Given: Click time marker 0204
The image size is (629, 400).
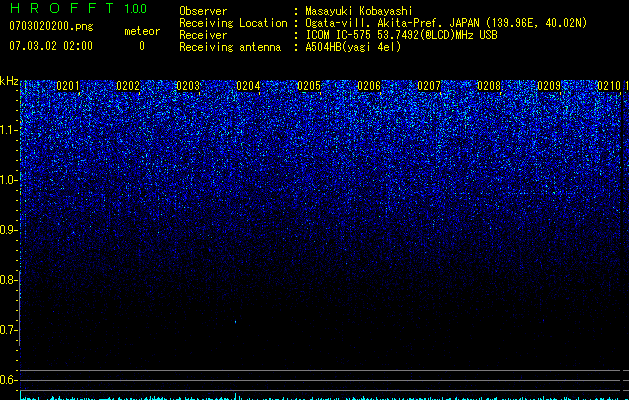Looking at the screenshot, I should coord(248,86).
